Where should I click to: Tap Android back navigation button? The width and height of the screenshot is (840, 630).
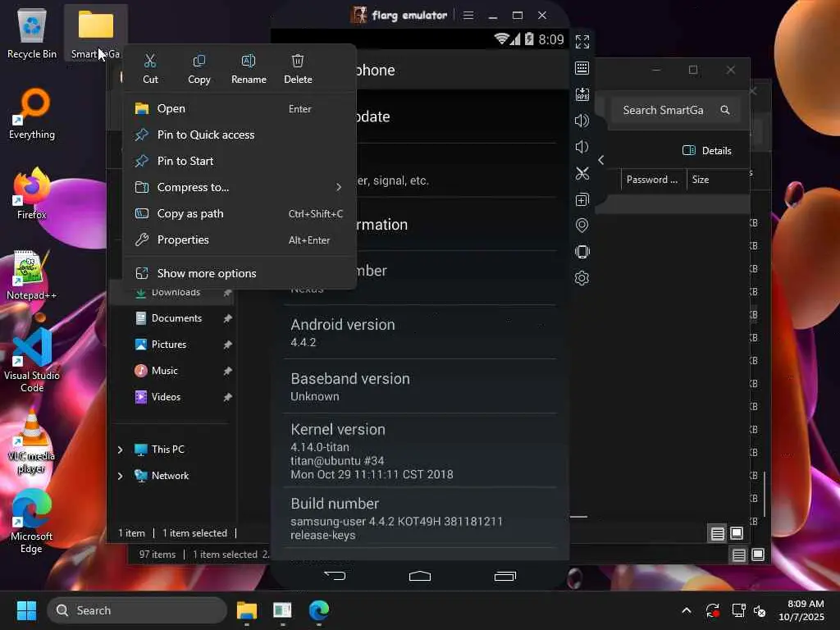pos(335,576)
